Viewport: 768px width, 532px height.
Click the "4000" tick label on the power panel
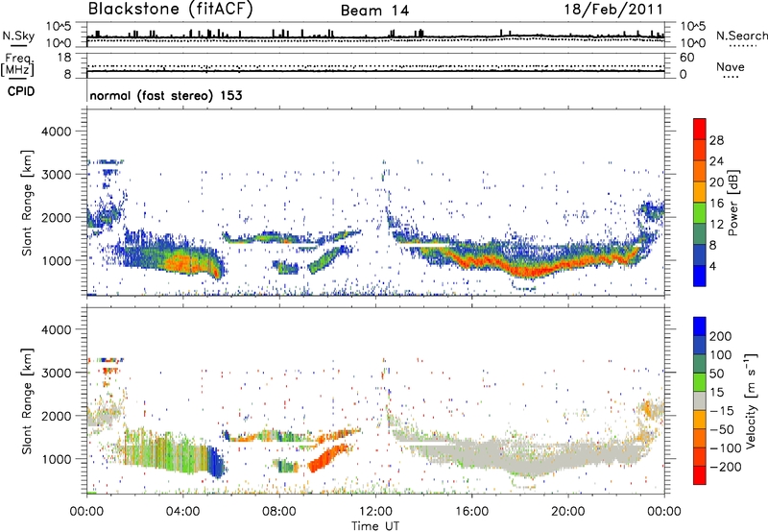(57, 132)
